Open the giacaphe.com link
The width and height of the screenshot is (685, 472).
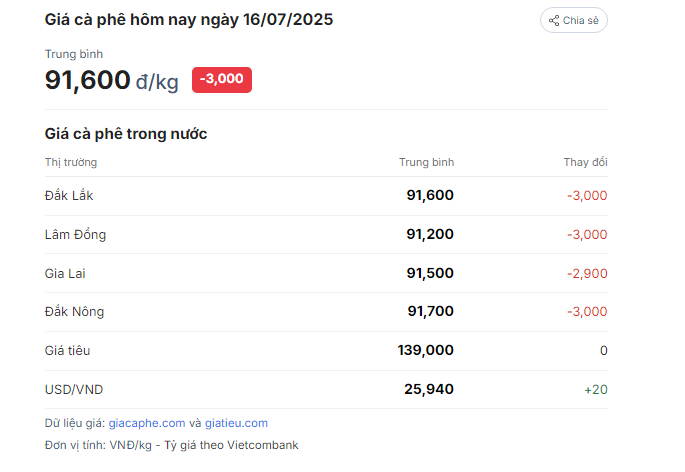147,423
